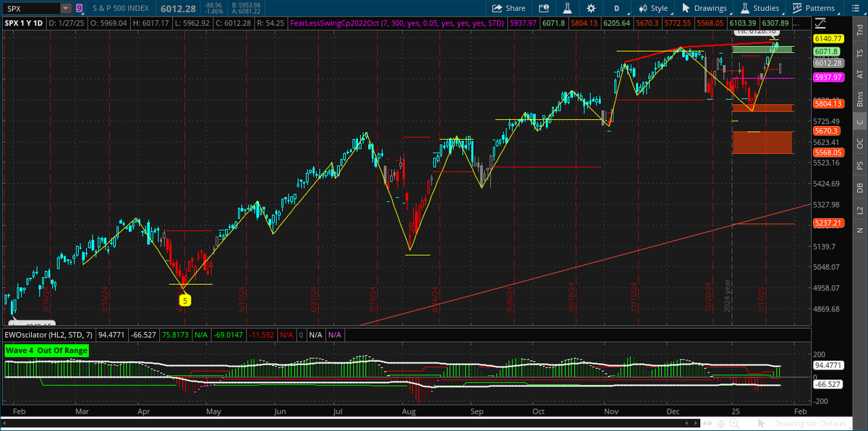This screenshot has width=868, height=431.
Task: Open the symbol selector dropdown arrow
Action: [67, 8]
